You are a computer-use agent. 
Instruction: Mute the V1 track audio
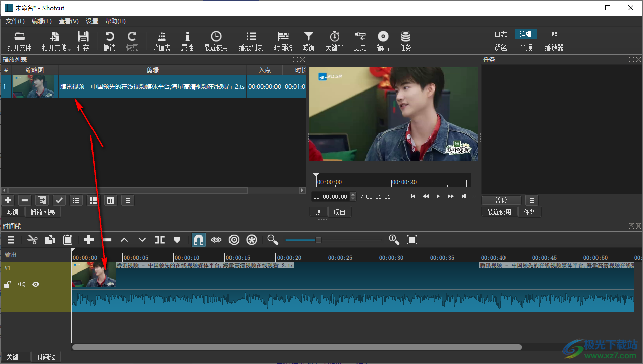coord(22,284)
